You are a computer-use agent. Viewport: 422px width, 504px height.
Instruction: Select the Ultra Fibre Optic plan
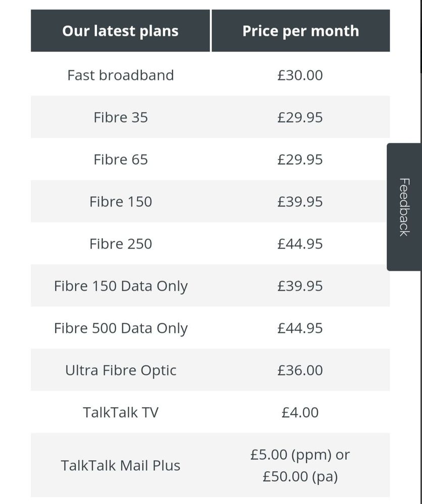click(x=121, y=370)
